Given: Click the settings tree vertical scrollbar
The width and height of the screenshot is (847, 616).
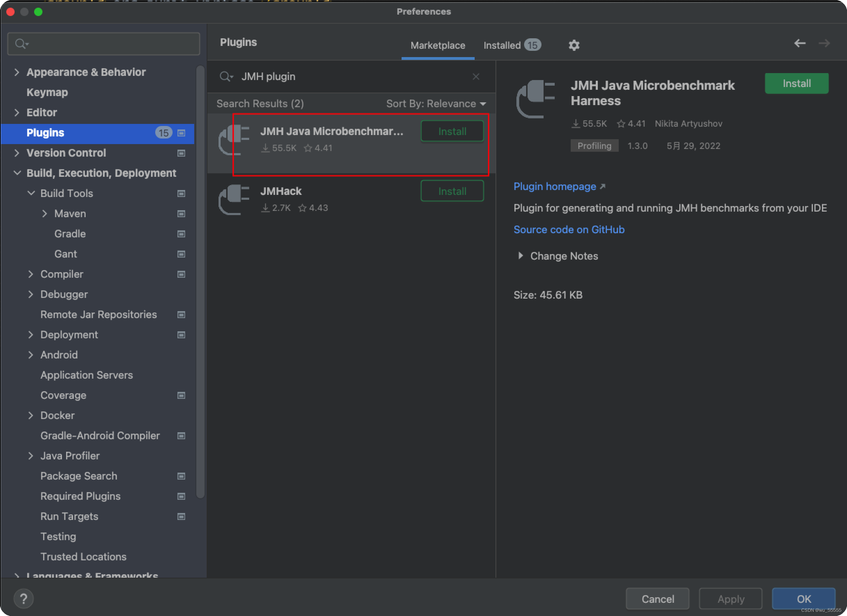Looking at the screenshot, I should coord(200,282).
